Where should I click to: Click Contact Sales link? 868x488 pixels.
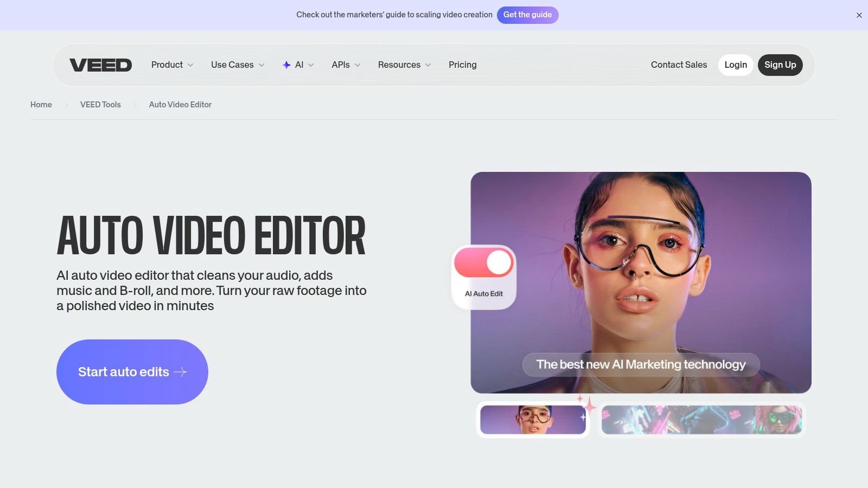point(679,65)
